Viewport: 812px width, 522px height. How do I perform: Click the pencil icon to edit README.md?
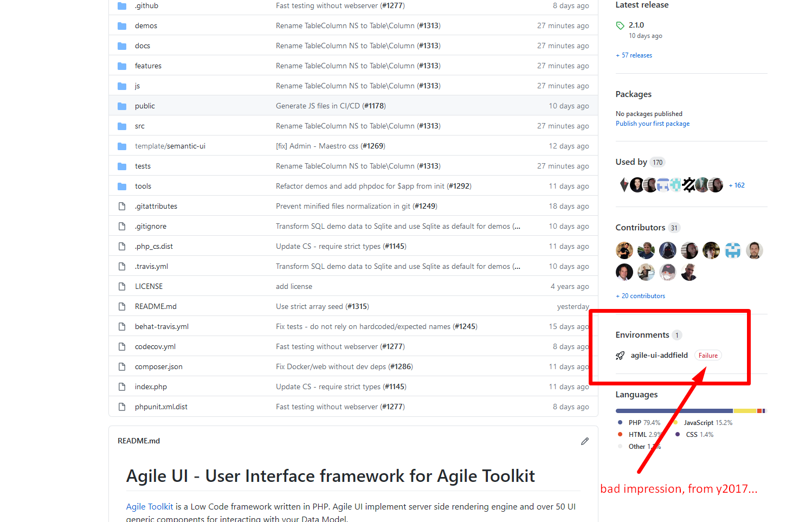click(584, 441)
